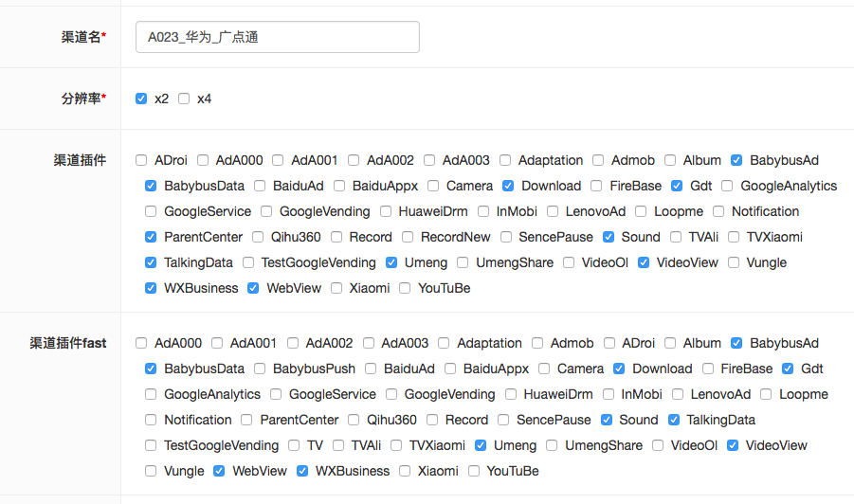Uncheck TalkingData in the non-fast 渠道插件 group
Viewport: 854px width, 504px height.
[151, 262]
